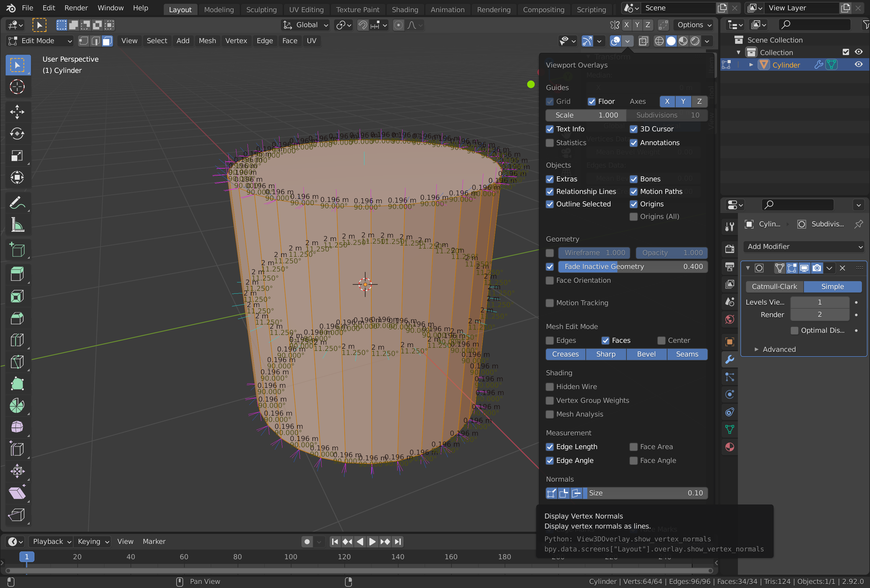Select the Annotate tool
Screen dimensions: 870x588
(x=17, y=202)
